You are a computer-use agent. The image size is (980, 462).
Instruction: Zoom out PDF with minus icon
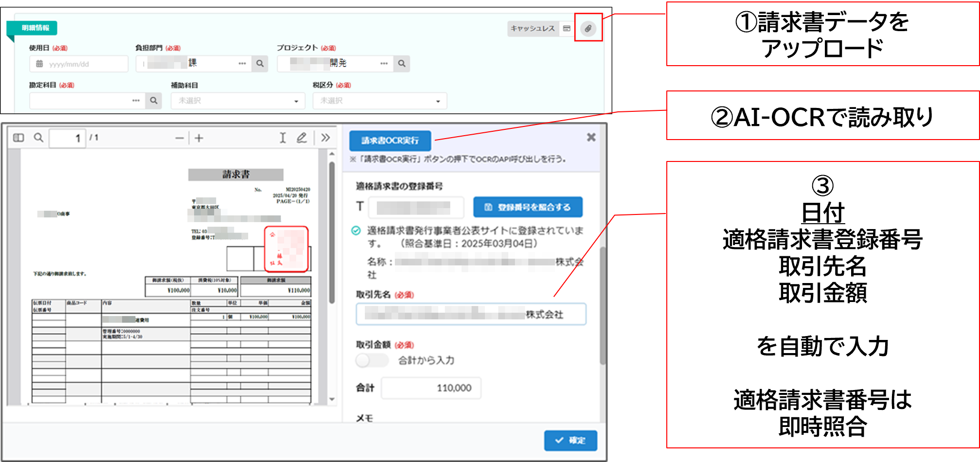pos(179,139)
